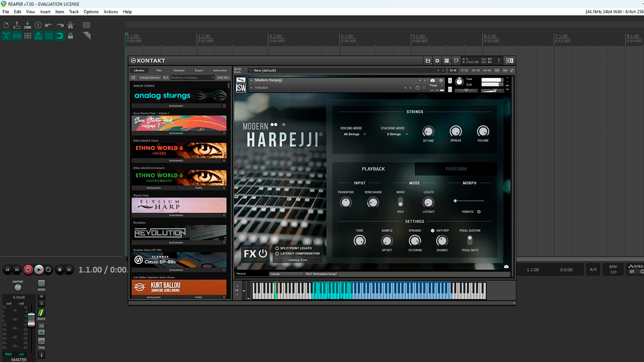Click the red record button

[x=28, y=270]
